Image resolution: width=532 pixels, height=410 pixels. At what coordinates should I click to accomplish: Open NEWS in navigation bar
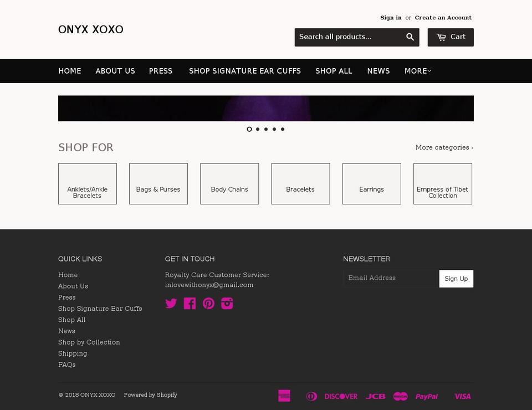click(x=378, y=71)
